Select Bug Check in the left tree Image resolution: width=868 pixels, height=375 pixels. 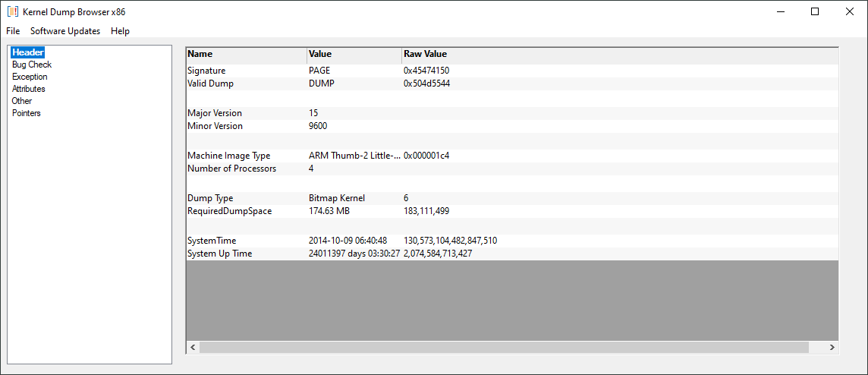pos(32,65)
